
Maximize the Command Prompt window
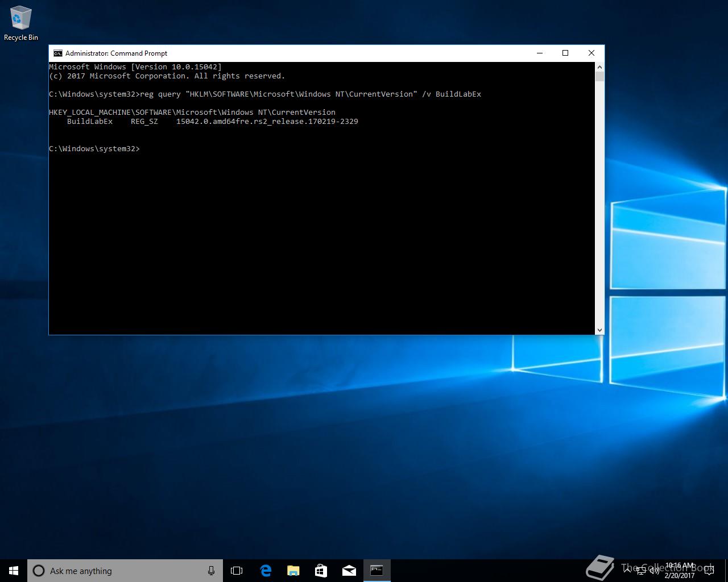565,53
